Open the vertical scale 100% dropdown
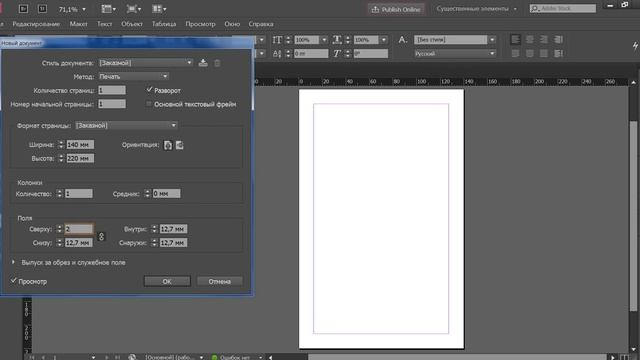 pyautogui.click(x=324, y=40)
